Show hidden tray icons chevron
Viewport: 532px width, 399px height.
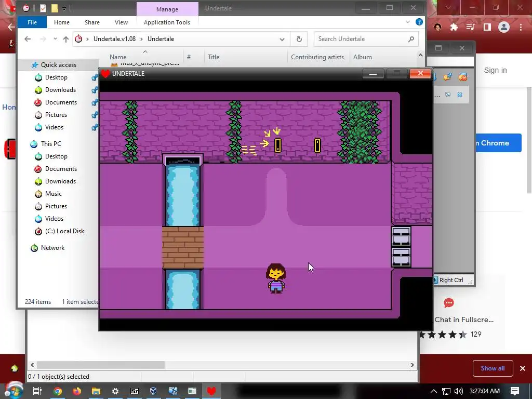coord(434,391)
